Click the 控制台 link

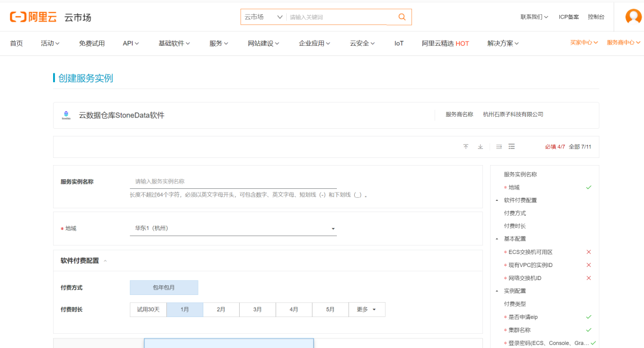coord(596,17)
